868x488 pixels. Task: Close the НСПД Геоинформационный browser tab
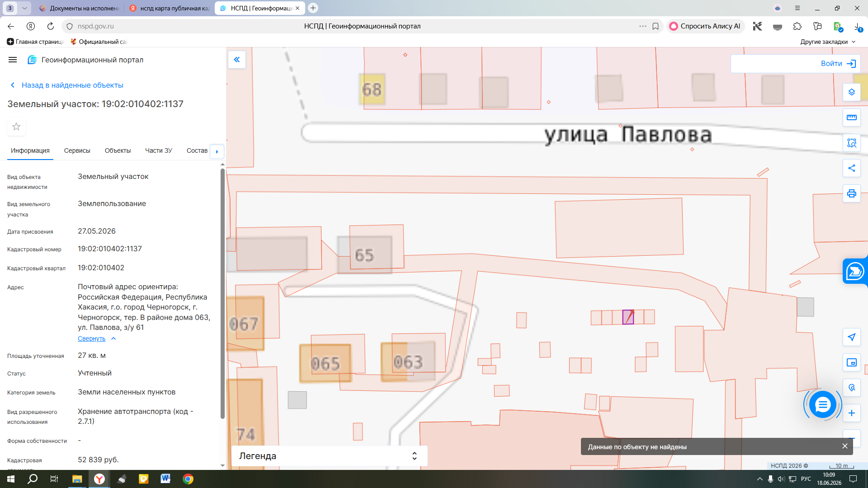coord(297,8)
